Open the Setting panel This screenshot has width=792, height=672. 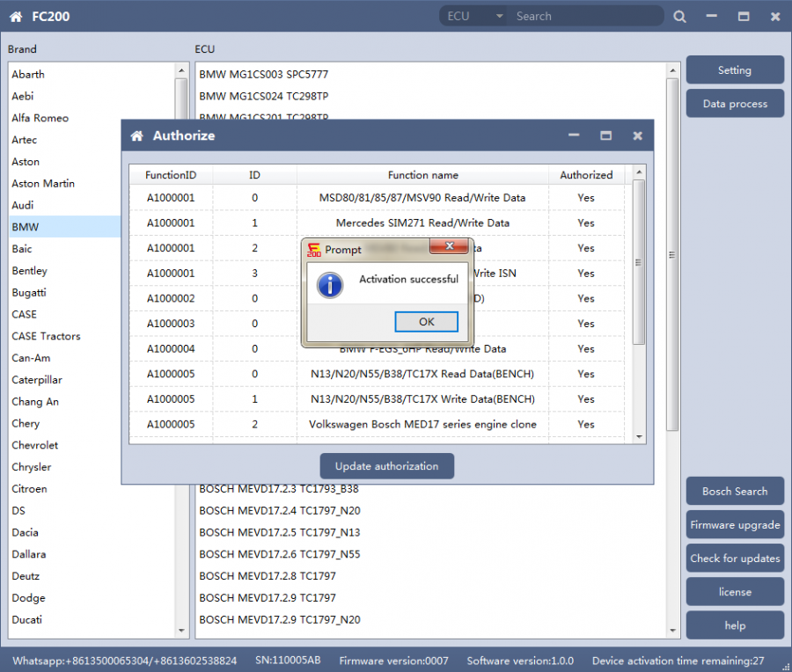734,70
